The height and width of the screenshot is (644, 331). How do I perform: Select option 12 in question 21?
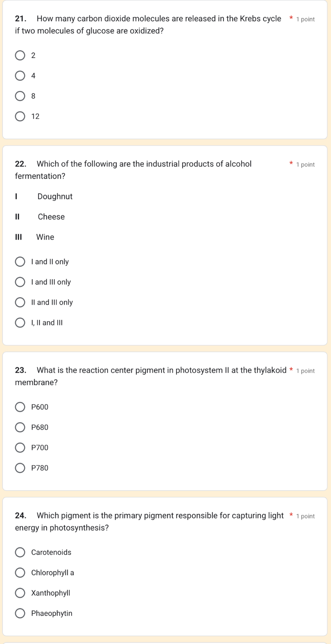20,117
